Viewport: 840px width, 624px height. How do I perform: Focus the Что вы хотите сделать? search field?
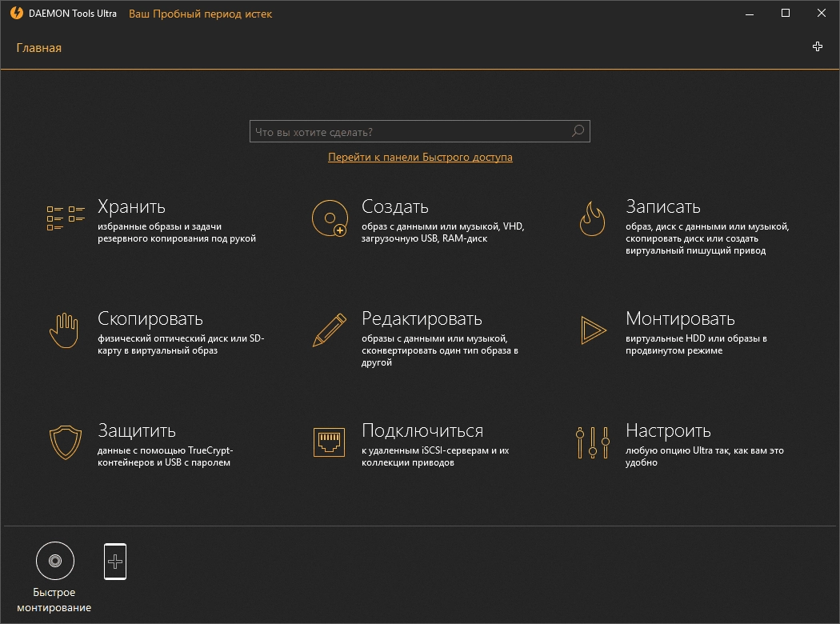(420, 131)
